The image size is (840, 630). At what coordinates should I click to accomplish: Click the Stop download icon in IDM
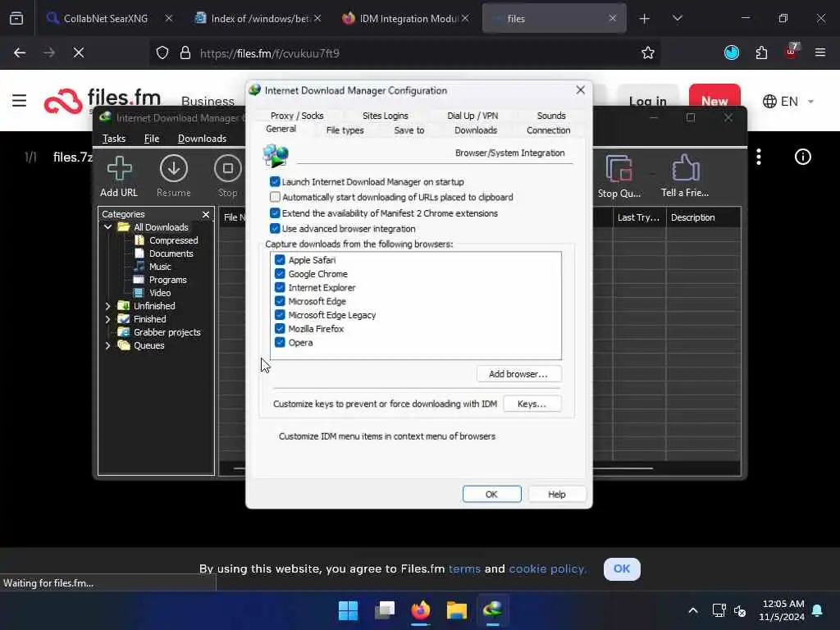pyautogui.click(x=228, y=168)
